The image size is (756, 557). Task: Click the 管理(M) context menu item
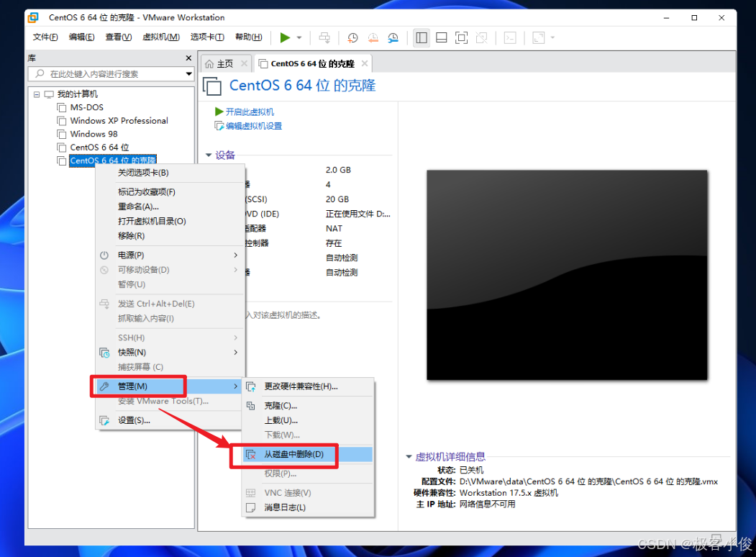pos(170,386)
